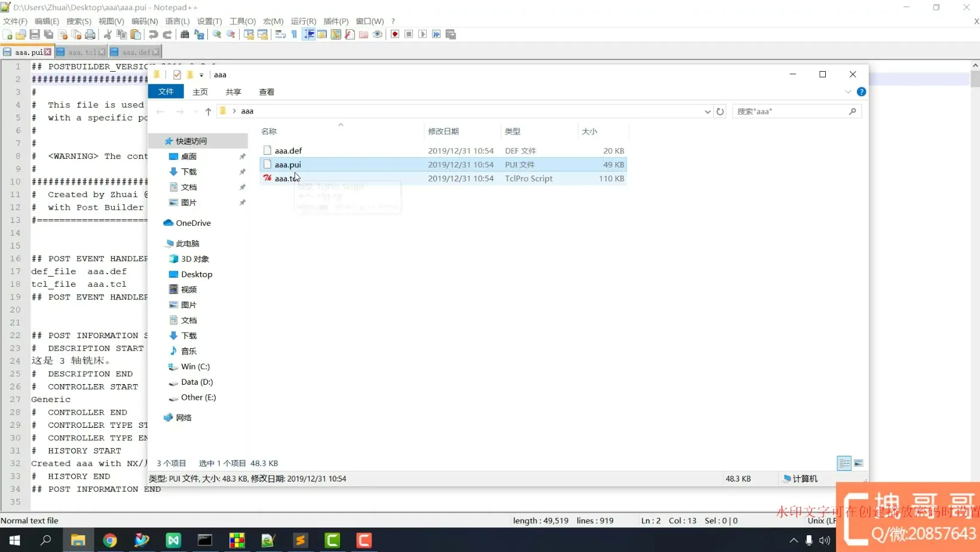Switch Explorer to large icons view
980x552 pixels.
pos(859,464)
